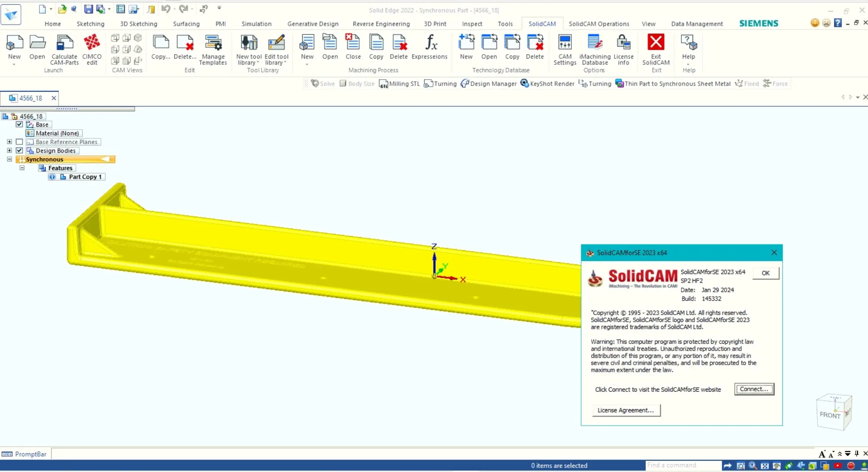Enable Base Reference Planes checkbox
The width and height of the screenshot is (868, 472).
19,142
